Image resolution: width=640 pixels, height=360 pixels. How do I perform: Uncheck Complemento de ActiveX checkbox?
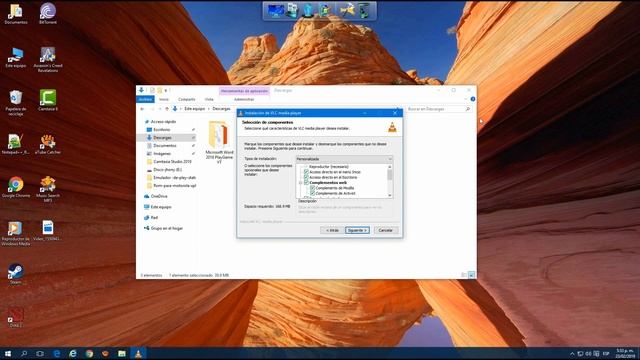pos(313,193)
